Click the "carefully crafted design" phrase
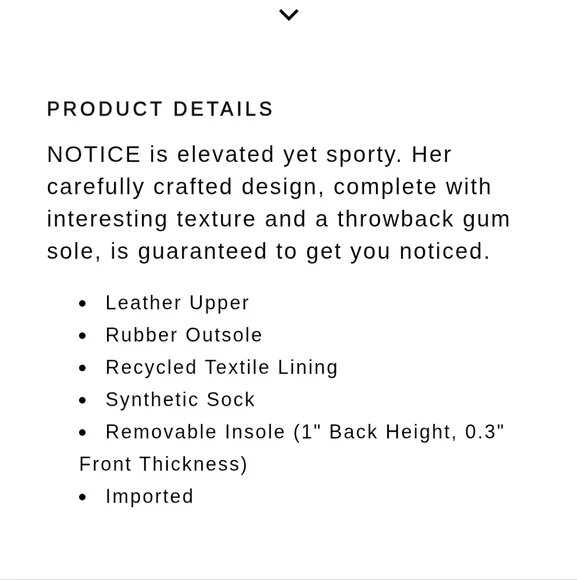 tap(182, 187)
